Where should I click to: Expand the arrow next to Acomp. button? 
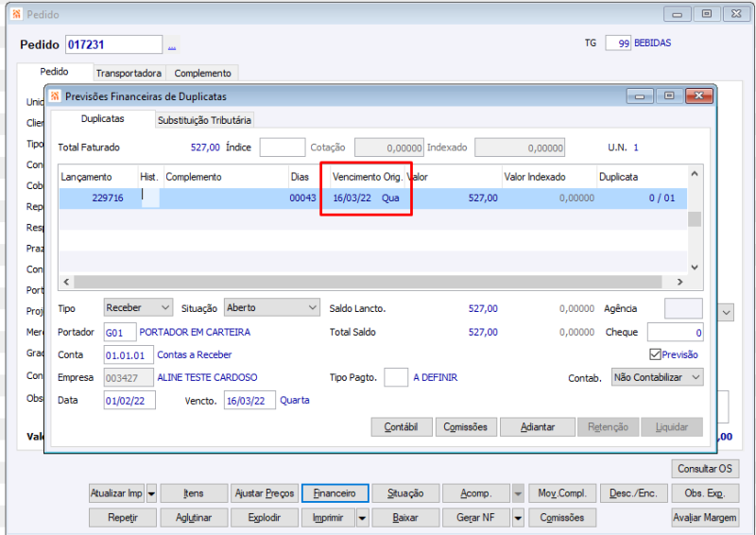pos(518,493)
